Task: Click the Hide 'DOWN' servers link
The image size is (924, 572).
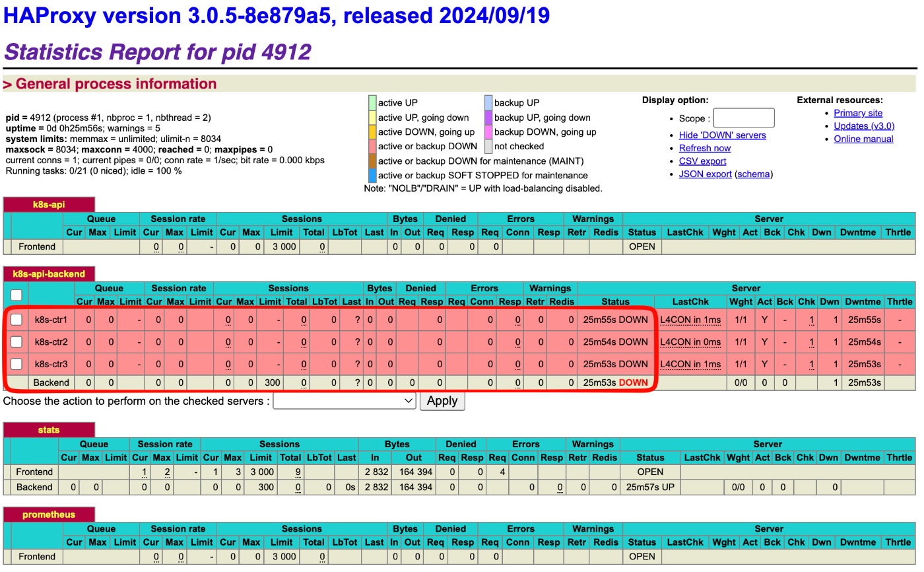Action: click(723, 135)
